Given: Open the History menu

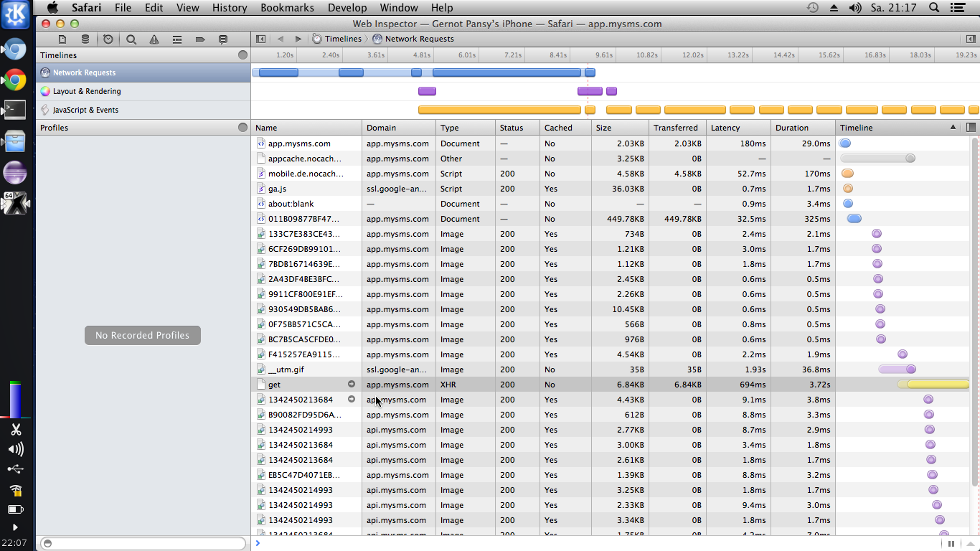Looking at the screenshot, I should pos(230,8).
